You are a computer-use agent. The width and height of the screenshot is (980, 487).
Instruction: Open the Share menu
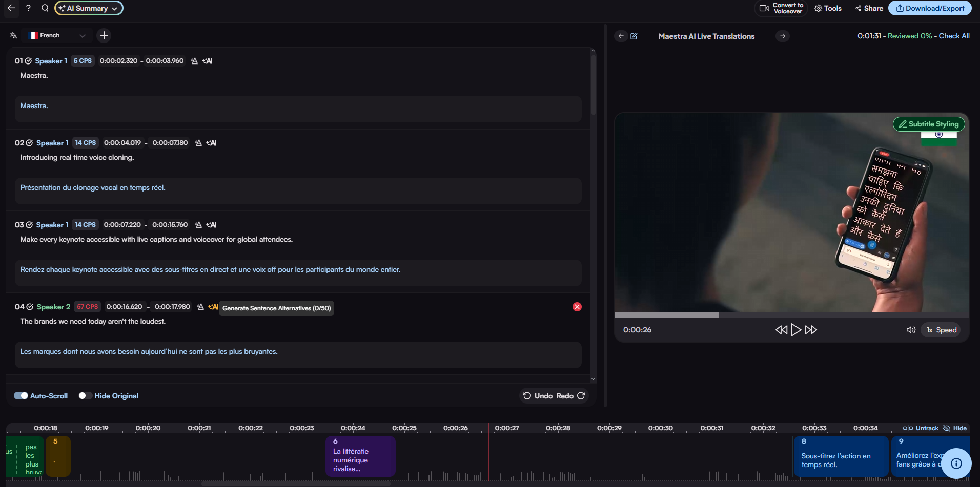(869, 8)
